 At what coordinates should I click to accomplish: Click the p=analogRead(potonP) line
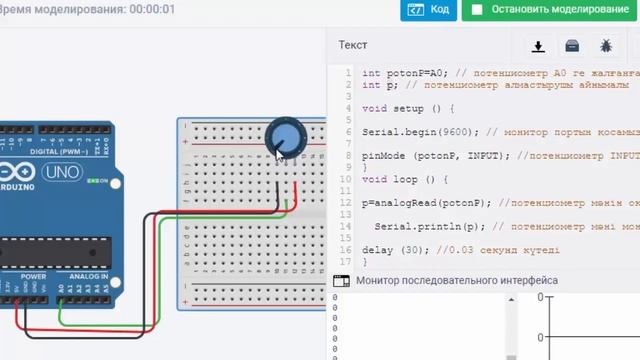pyautogui.click(x=501, y=203)
